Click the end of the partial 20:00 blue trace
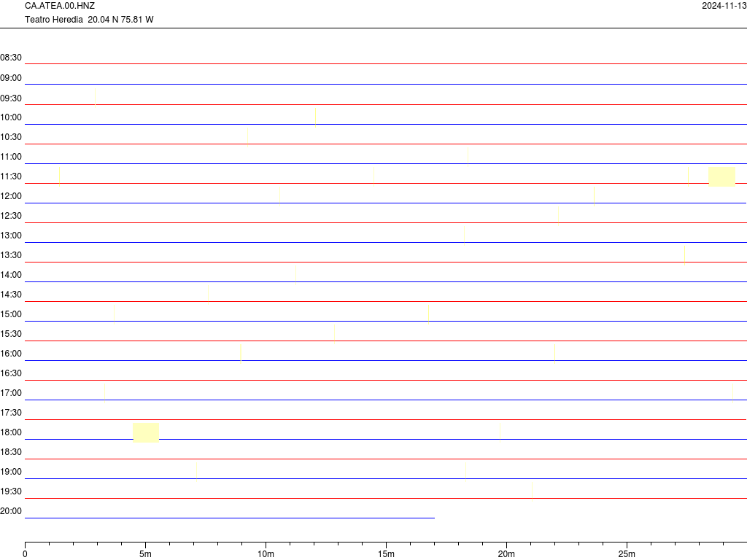The width and height of the screenshot is (747, 560). click(434, 518)
